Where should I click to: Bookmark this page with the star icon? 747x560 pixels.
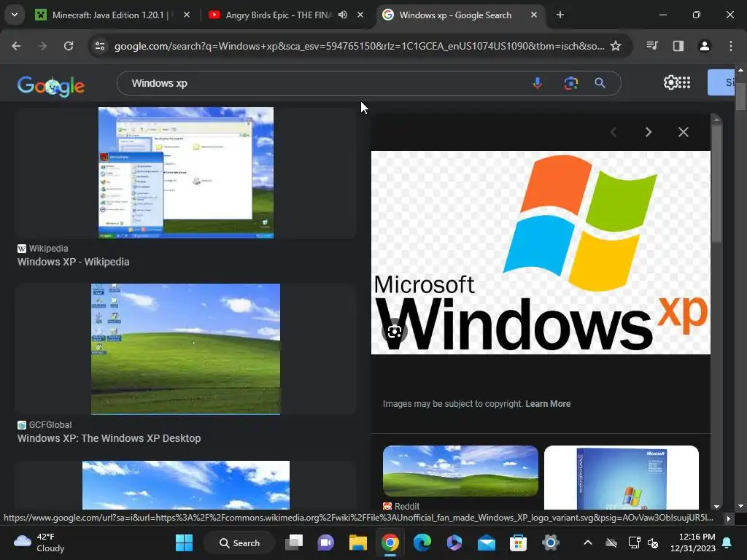(616, 46)
